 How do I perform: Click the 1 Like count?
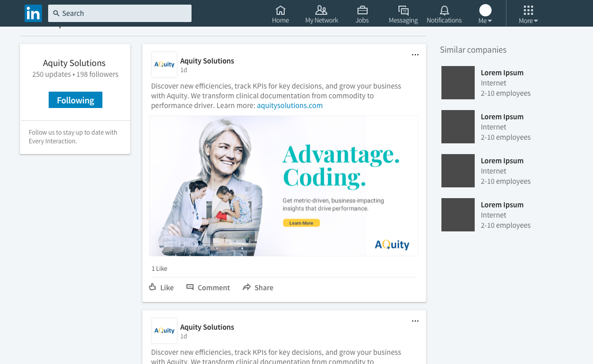coord(159,269)
